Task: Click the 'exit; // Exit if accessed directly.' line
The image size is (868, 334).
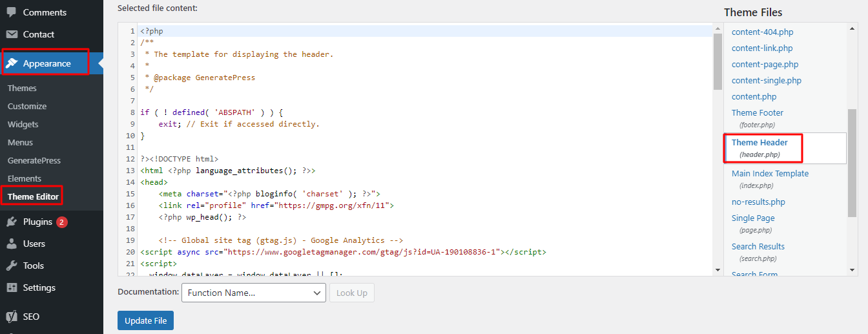Action: coord(239,124)
